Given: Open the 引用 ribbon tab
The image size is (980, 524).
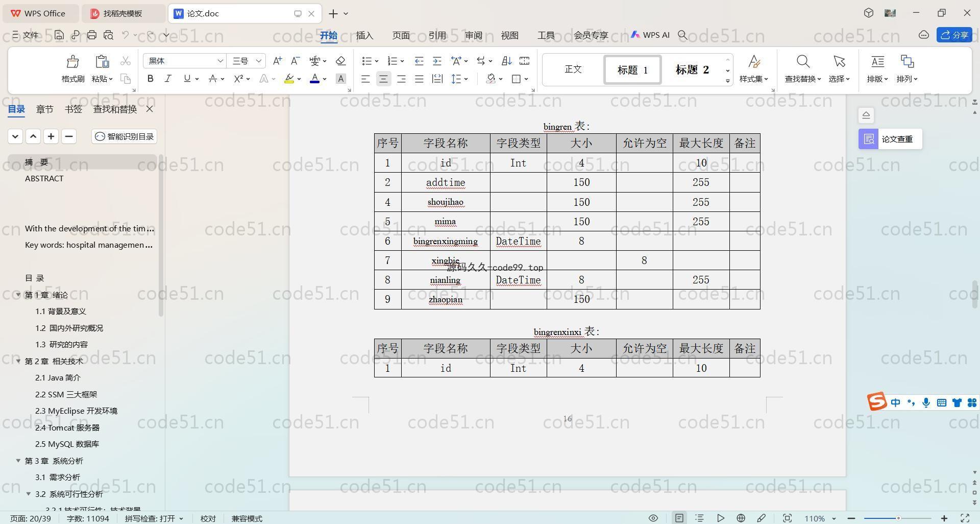Looking at the screenshot, I should [x=437, y=35].
